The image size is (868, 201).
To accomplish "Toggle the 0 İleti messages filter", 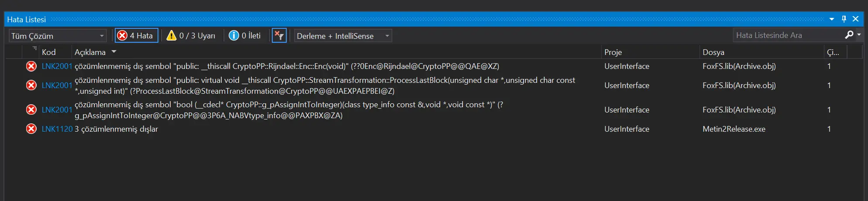I will click(245, 36).
